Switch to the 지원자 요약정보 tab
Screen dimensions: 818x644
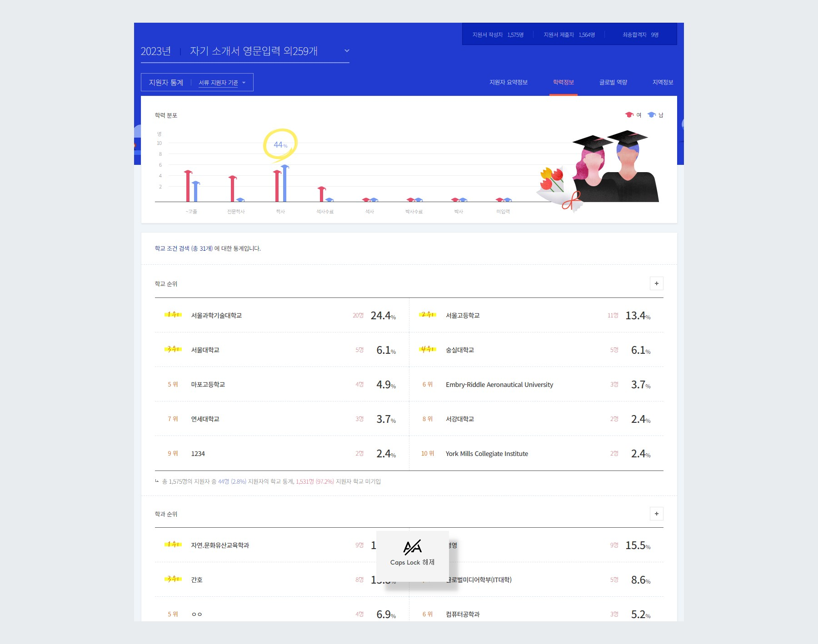tap(509, 82)
